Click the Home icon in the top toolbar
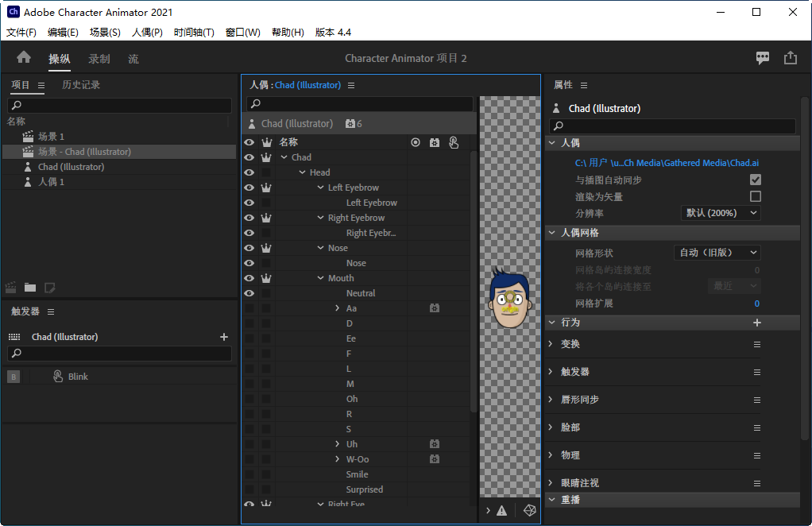 (23, 57)
